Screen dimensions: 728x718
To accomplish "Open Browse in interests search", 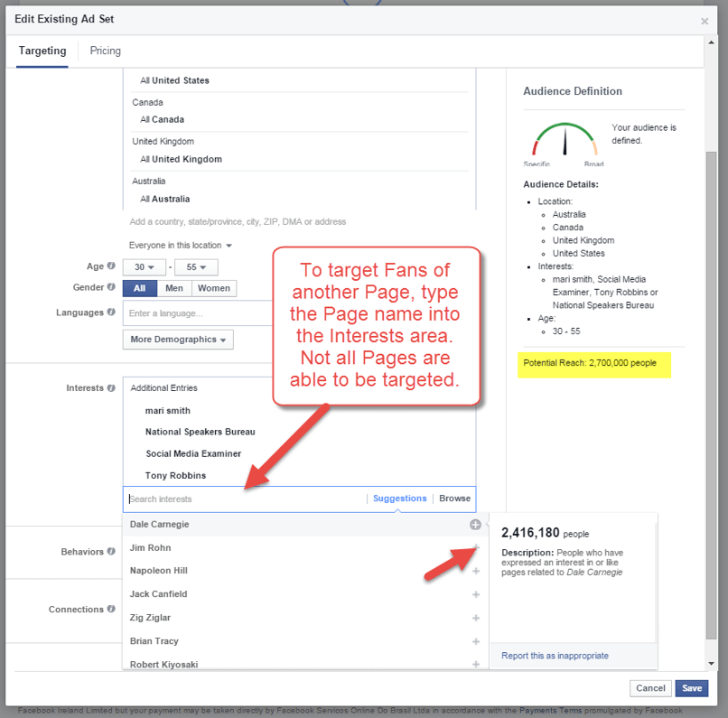I will click(x=454, y=498).
